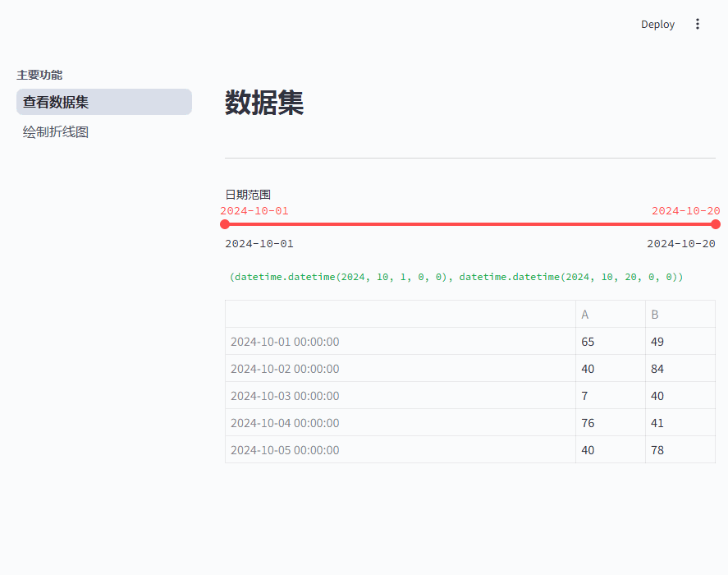Click the green datetime tuple output text
This screenshot has width=728, height=575.
pyautogui.click(x=456, y=277)
